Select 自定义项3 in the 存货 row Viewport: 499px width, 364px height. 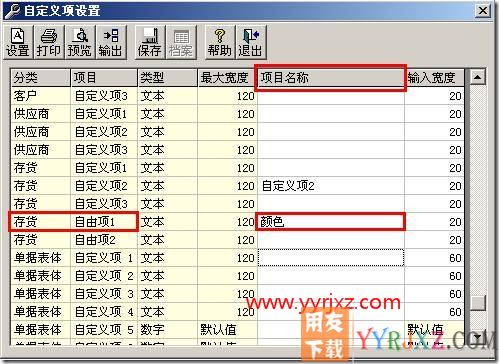(x=104, y=204)
